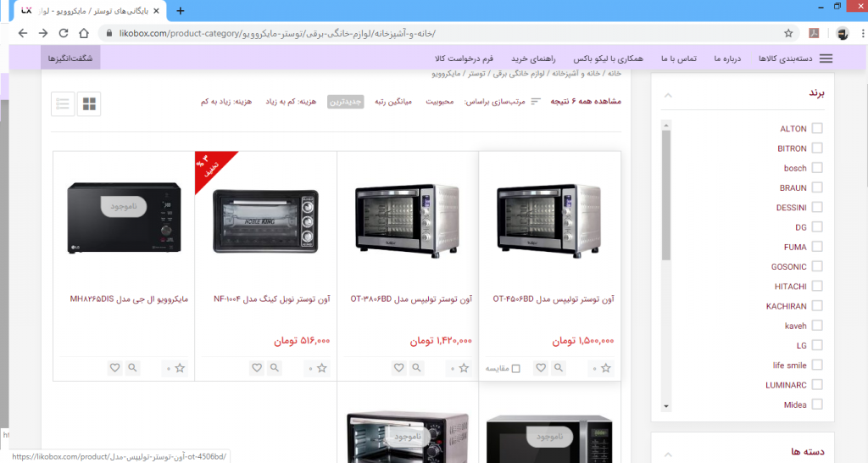Bookmark this page with star icon
The width and height of the screenshot is (868, 463).
pyautogui.click(x=788, y=33)
